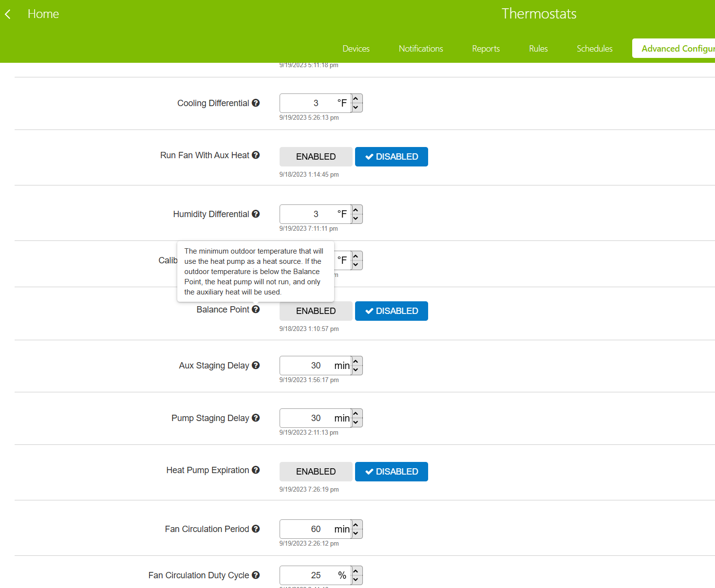The image size is (715, 588).
Task: Click the Home link in header
Action: click(x=43, y=14)
